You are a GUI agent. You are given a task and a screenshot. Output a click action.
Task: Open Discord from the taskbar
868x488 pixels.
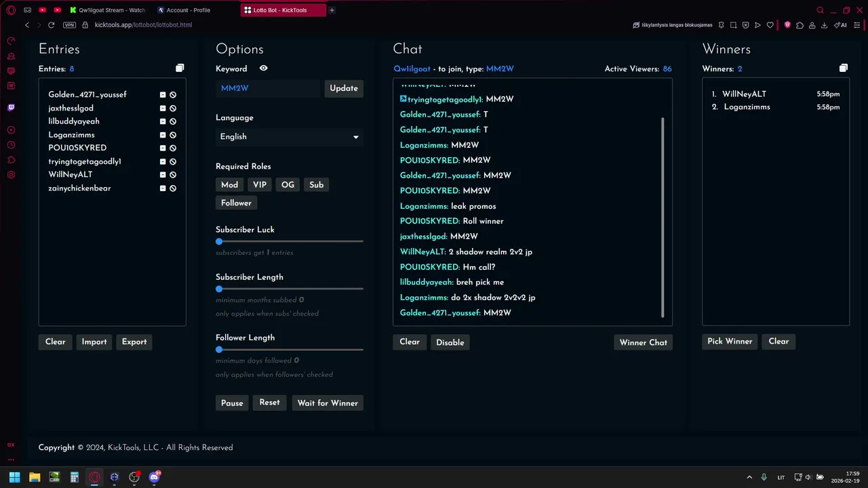pos(154,477)
